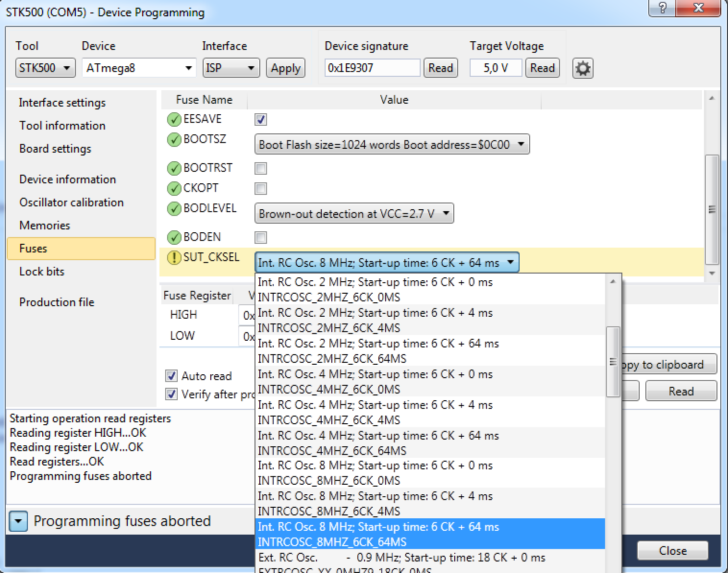Click the Target Voltage field

(496, 68)
